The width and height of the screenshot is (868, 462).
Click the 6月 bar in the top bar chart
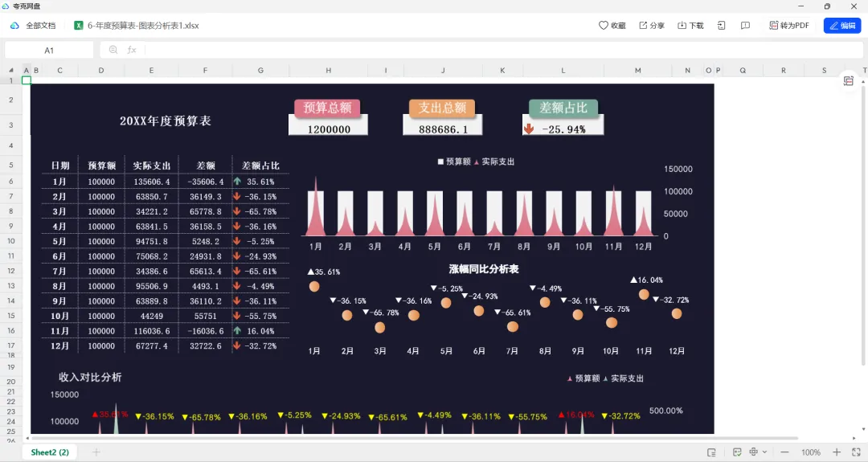[465, 213]
